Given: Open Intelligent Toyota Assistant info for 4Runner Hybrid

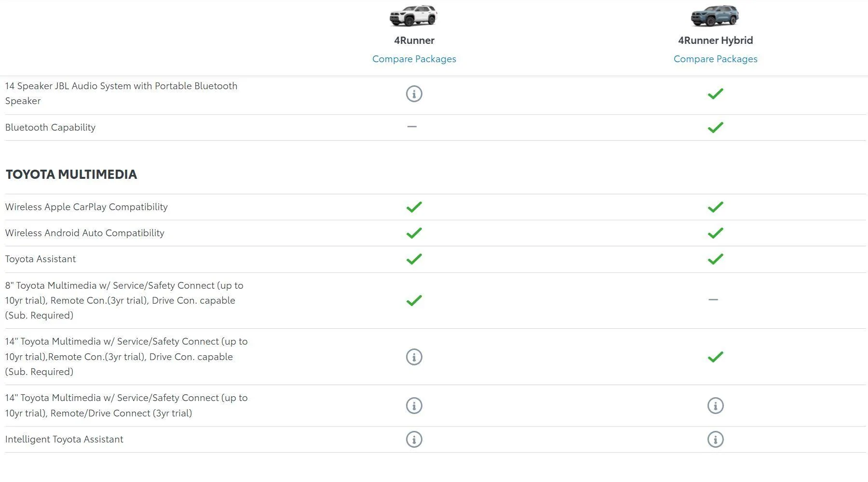Looking at the screenshot, I should (x=715, y=440).
